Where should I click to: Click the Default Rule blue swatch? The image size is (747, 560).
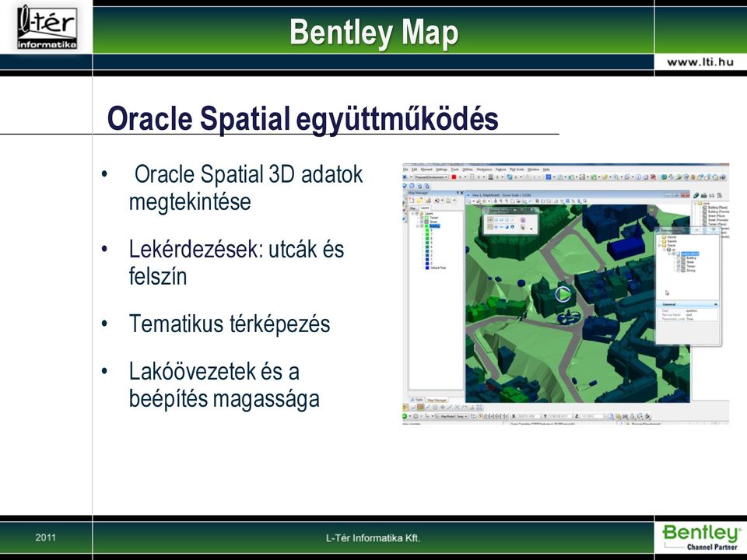tap(427, 268)
